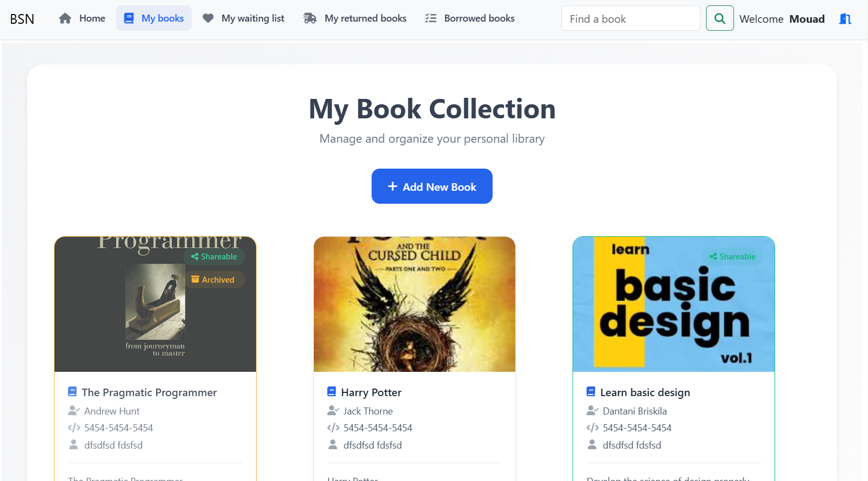Click the BSN logo
The height and width of the screenshot is (481, 868).
(x=22, y=18)
